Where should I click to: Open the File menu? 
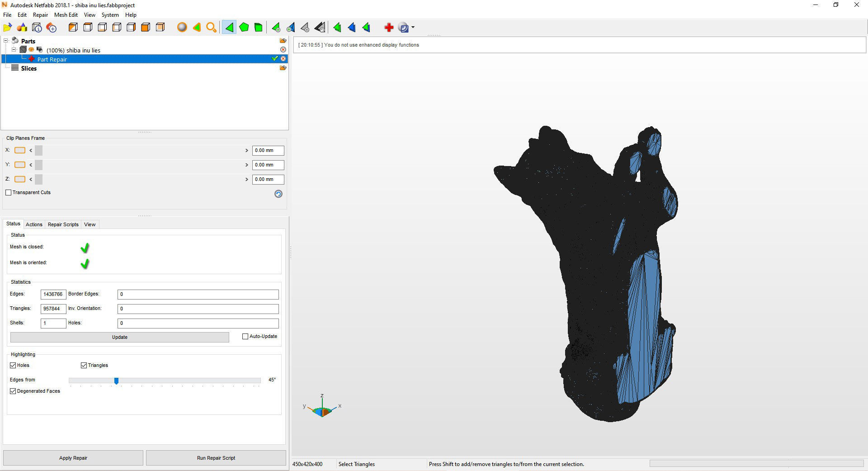pos(7,15)
